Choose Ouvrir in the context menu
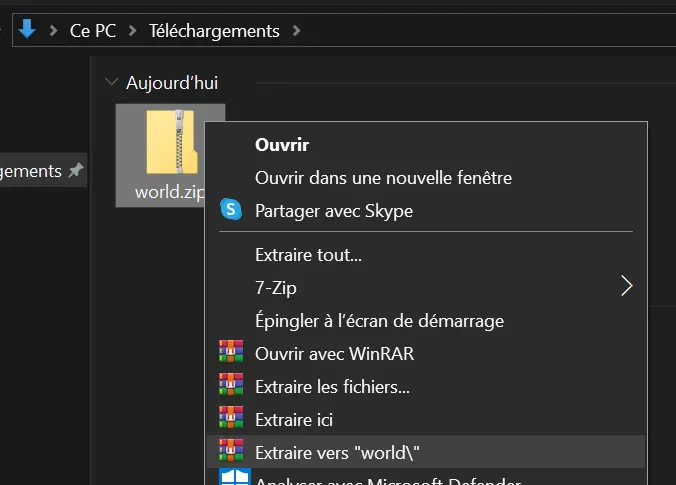The width and height of the screenshot is (676, 485). 282,145
